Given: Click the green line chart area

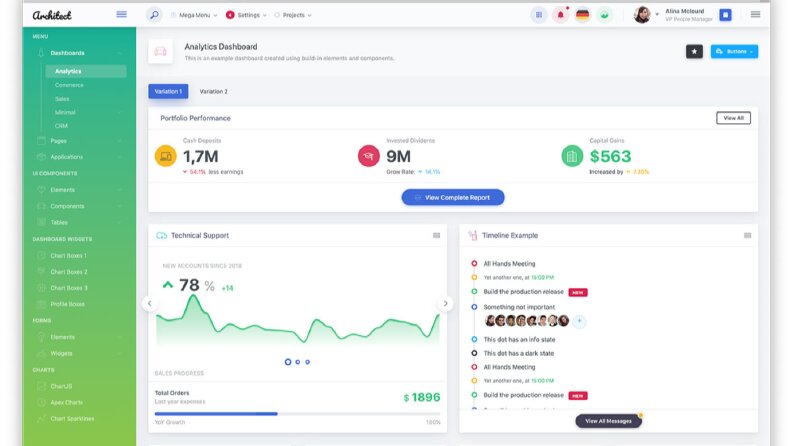Looking at the screenshot, I should pos(297,321).
